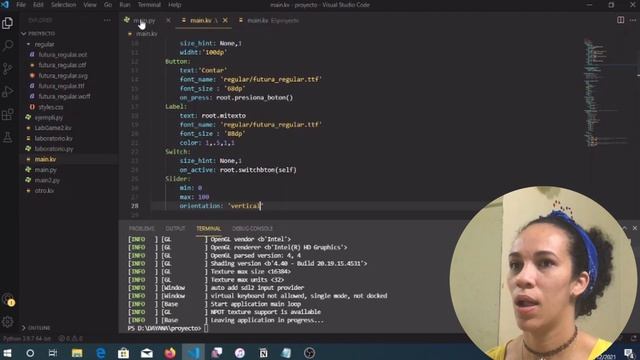640x360 pixels.
Task: Open the Extensions view
Action: tap(7, 114)
